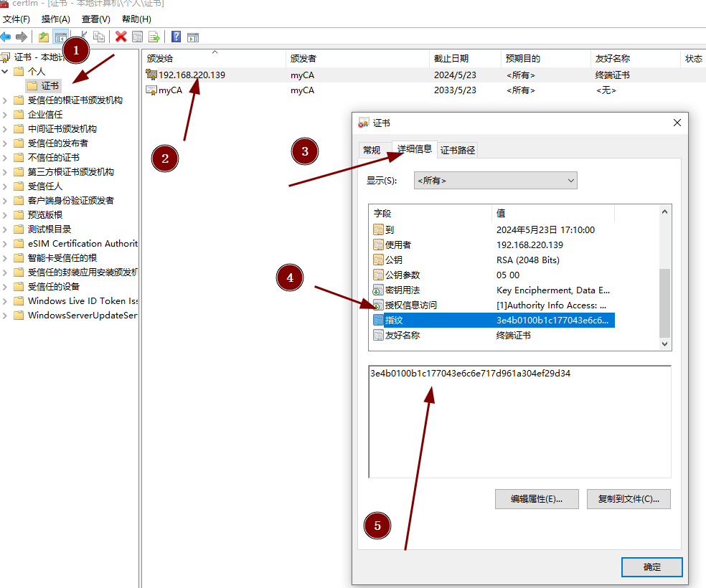Click the field list scrollbar thumb
The width and height of the screenshot is (706, 588).
click(664, 303)
